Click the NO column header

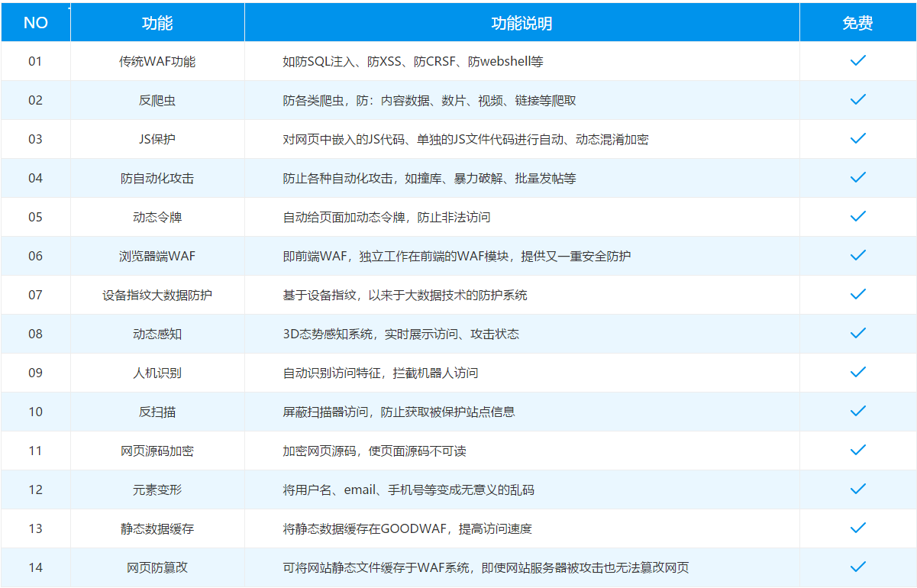point(35,21)
